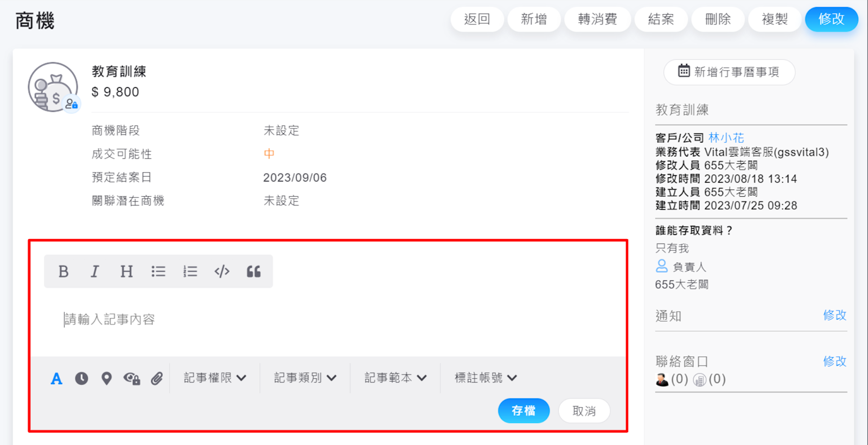This screenshot has width=868, height=445.
Task: Insert a heading with the H icon
Action: (x=126, y=271)
